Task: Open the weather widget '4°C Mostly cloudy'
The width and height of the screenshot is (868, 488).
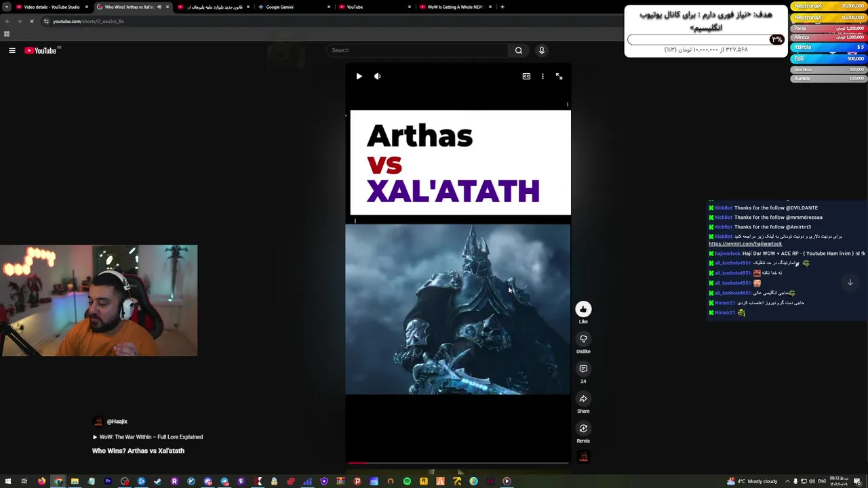Action: 752,481
